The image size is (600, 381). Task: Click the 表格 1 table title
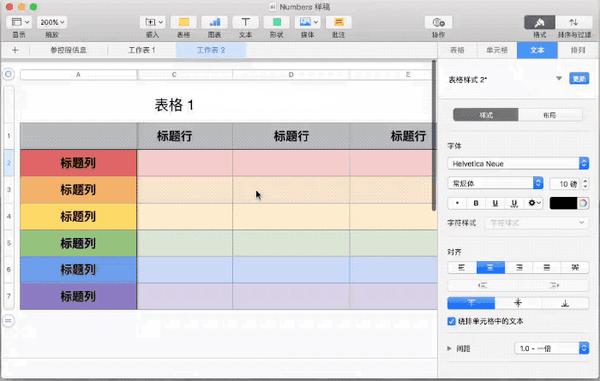(174, 105)
